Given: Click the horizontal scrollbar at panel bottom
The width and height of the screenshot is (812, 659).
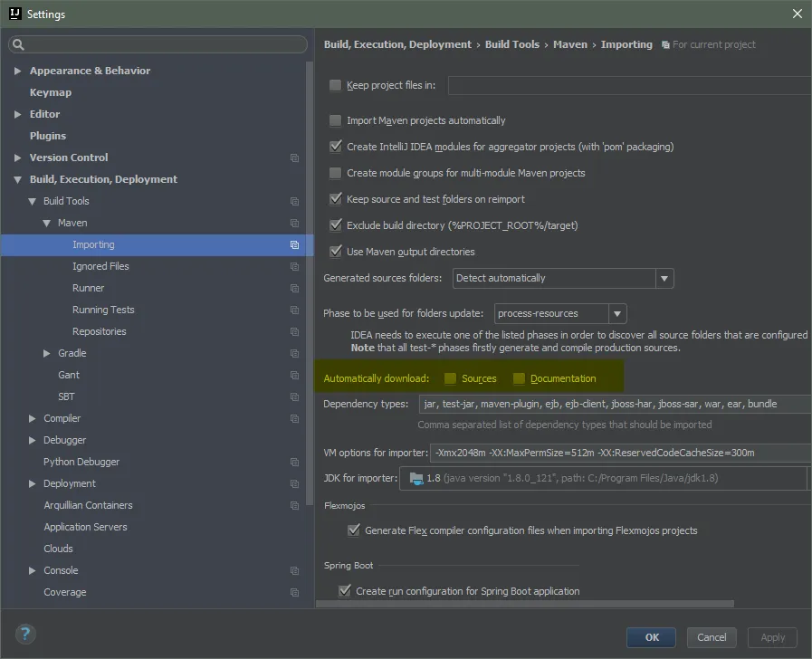Looking at the screenshot, I should [525, 604].
